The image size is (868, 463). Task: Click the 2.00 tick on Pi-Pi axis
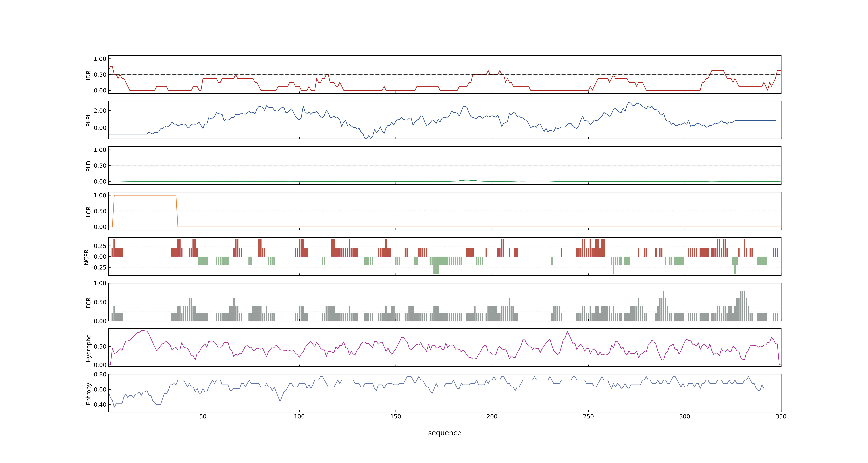(100, 111)
